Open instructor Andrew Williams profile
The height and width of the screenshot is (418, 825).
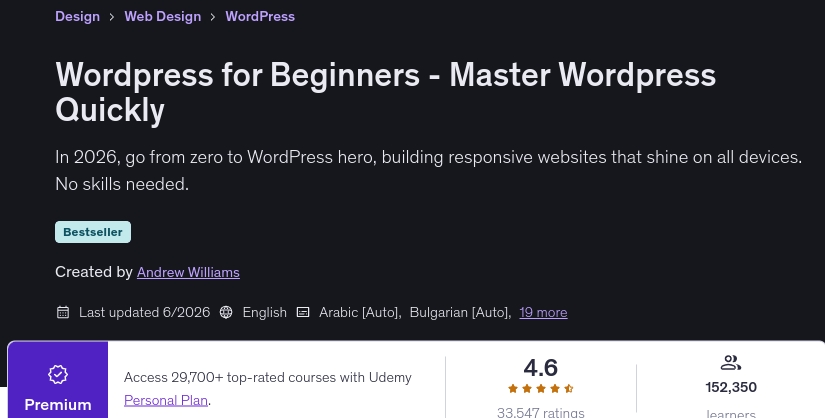pyautogui.click(x=188, y=272)
